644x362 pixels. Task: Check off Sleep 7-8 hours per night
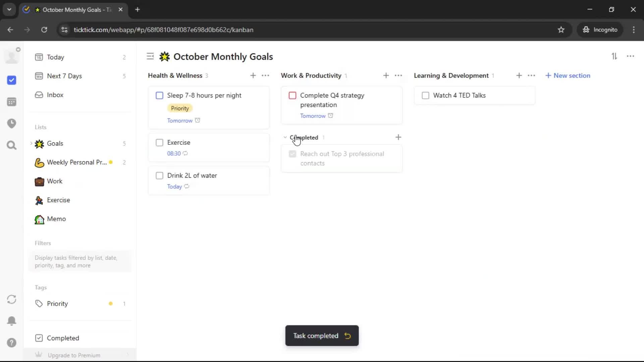[x=159, y=96]
